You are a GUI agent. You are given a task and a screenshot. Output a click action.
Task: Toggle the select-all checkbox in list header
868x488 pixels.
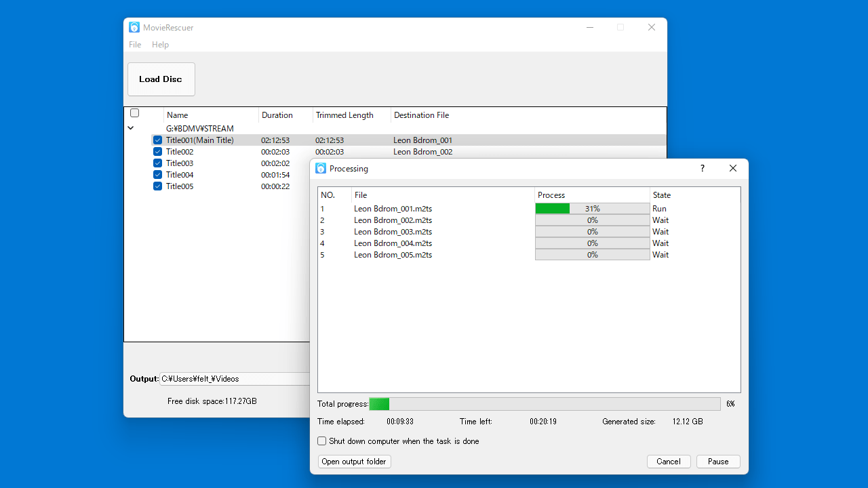(x=134, y=113)
